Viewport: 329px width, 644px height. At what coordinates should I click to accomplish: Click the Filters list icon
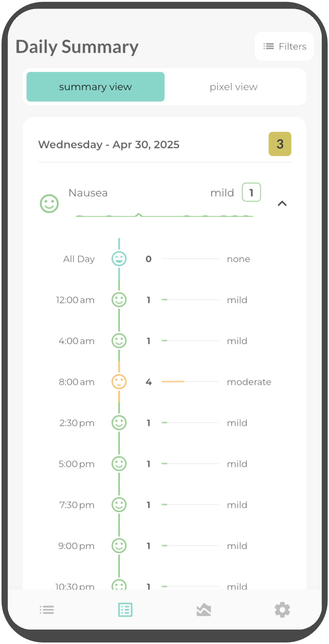click(x=268, y=46)
